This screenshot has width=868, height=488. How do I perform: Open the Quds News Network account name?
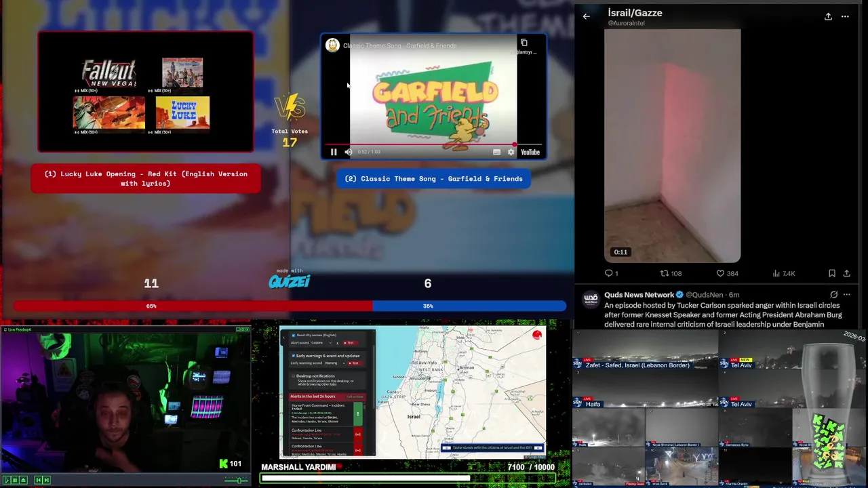(639, 295)
